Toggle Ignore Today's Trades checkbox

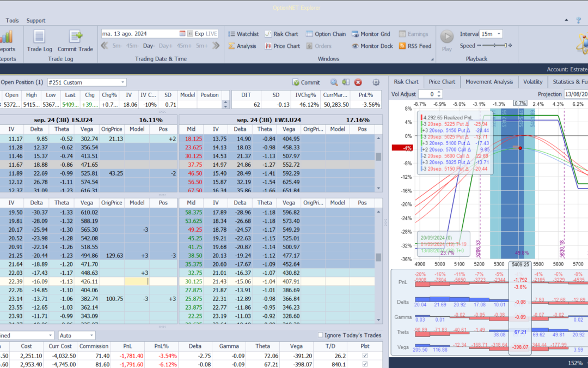pos(320,335)
